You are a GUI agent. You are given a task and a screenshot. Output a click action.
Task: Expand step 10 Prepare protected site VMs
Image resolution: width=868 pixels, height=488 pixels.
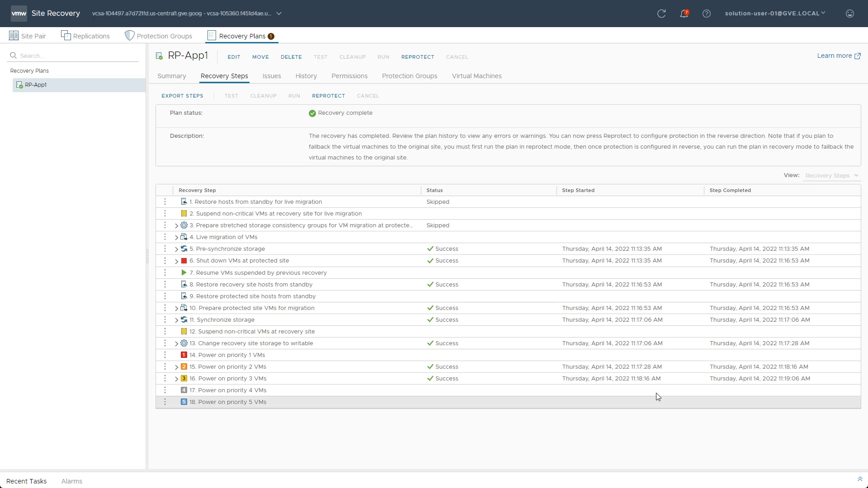click(x=176, y=308)
